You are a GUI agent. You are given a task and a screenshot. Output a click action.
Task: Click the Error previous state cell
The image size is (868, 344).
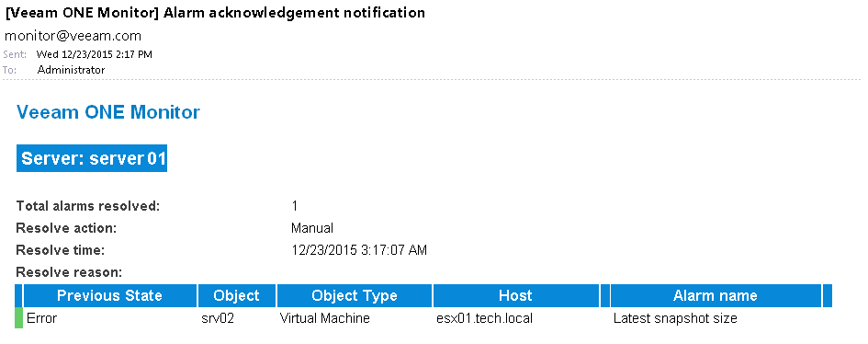[41, 318]
